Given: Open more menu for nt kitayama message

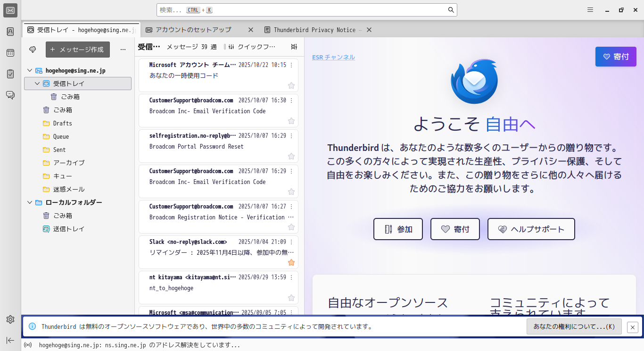Looking at the screenshot, I should click(291, 277).
